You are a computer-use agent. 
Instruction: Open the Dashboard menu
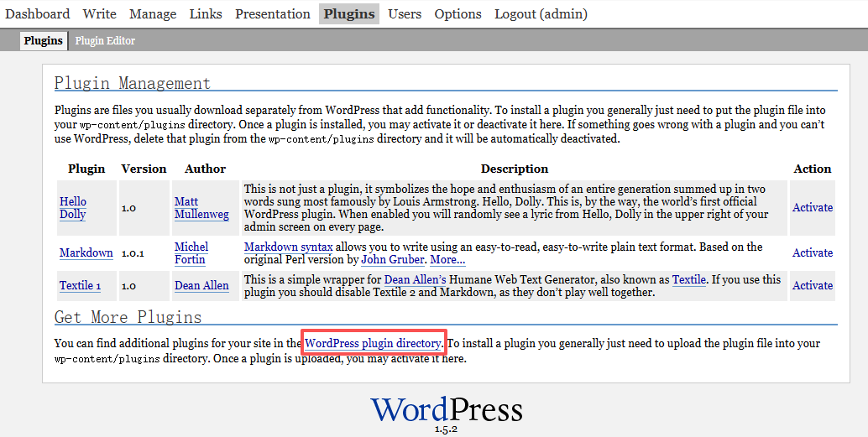[x=38, y=13]
